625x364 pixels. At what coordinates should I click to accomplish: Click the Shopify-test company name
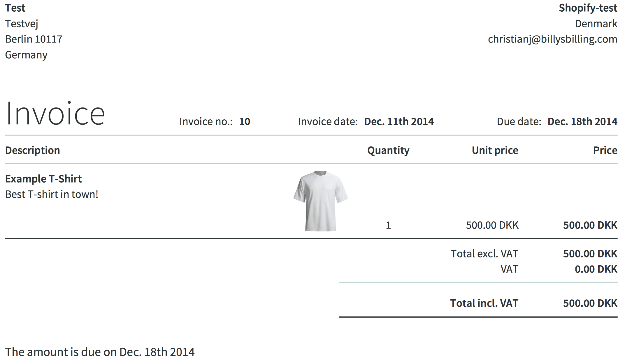pyautogui.click(x=588, y=8)
